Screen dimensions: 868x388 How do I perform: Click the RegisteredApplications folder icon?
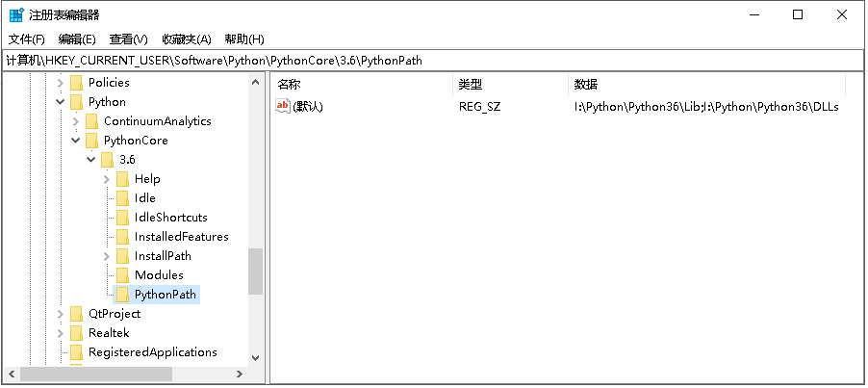point(76,352)
